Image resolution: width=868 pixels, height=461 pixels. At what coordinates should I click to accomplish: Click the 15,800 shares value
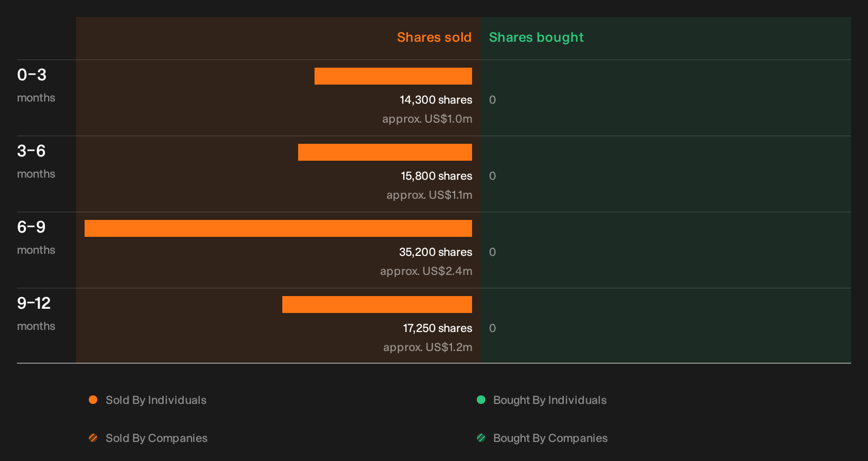(x=437, y=176)
